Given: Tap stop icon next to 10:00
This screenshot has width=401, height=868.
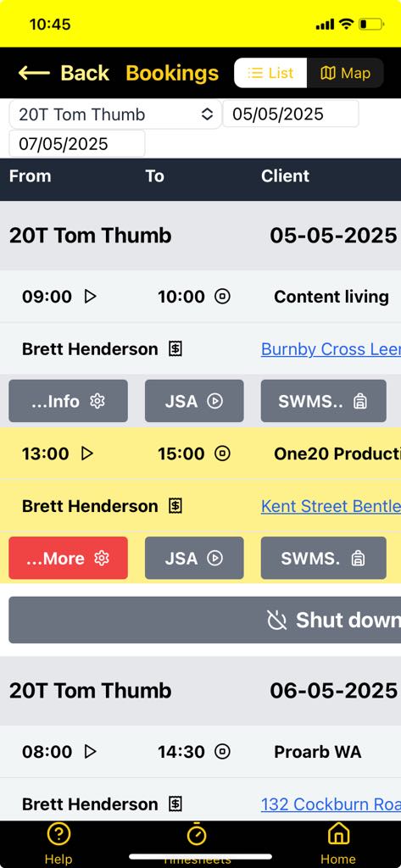Looking at the screenshot, I should point(222,297).
